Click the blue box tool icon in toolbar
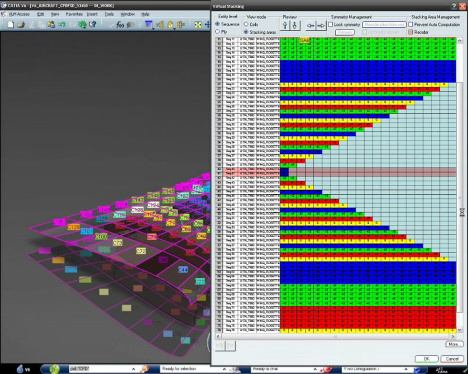468x374 pixels. (x=149, y=24)
